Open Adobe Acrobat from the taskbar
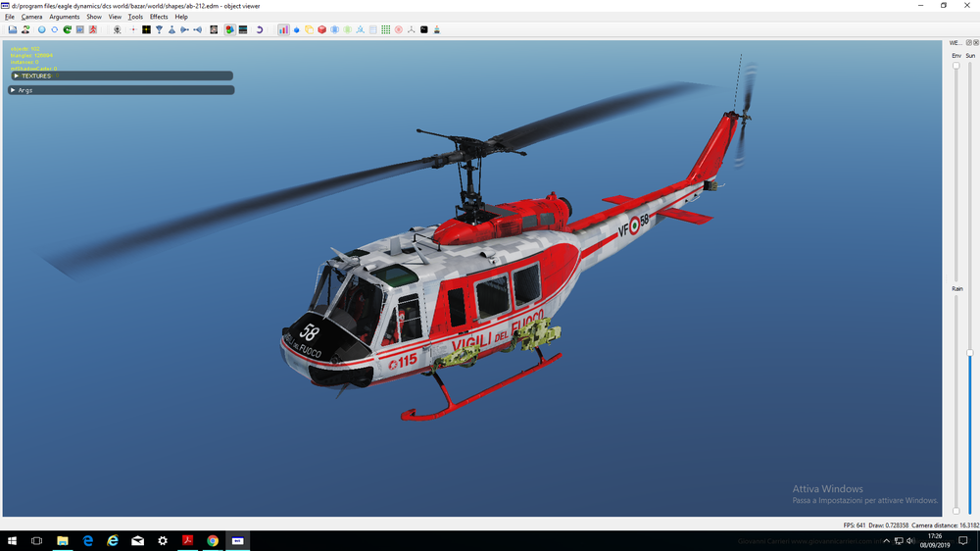 point(187,541)
